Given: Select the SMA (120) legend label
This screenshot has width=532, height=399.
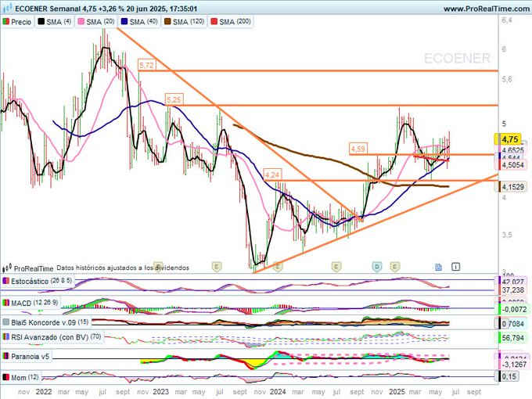Looking at the screenshot, I should click(189, 22).
